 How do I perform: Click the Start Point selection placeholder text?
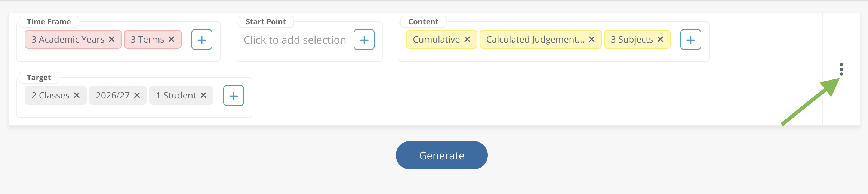[x=295, y=40]
